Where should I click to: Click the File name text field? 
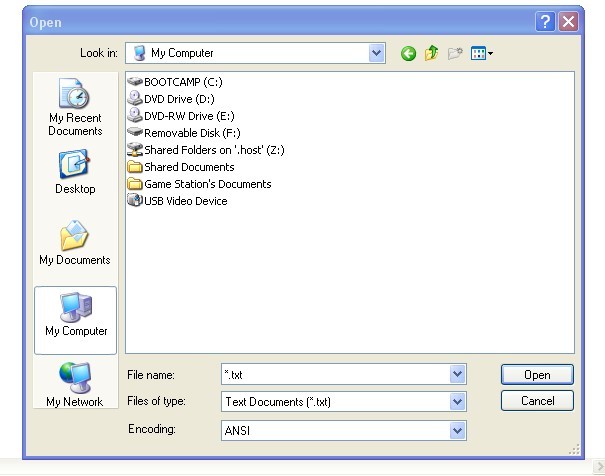(x=335, y=375)
